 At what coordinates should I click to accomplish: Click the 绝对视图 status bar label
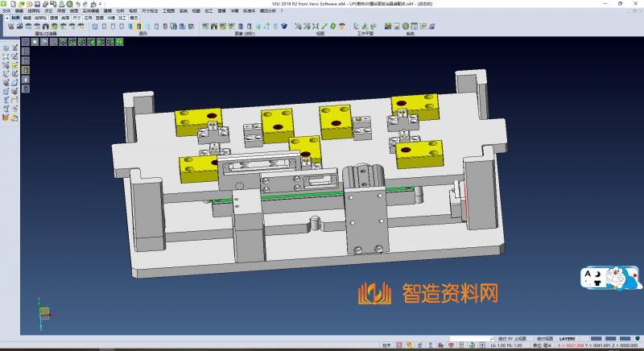click(x=545, y=339)
